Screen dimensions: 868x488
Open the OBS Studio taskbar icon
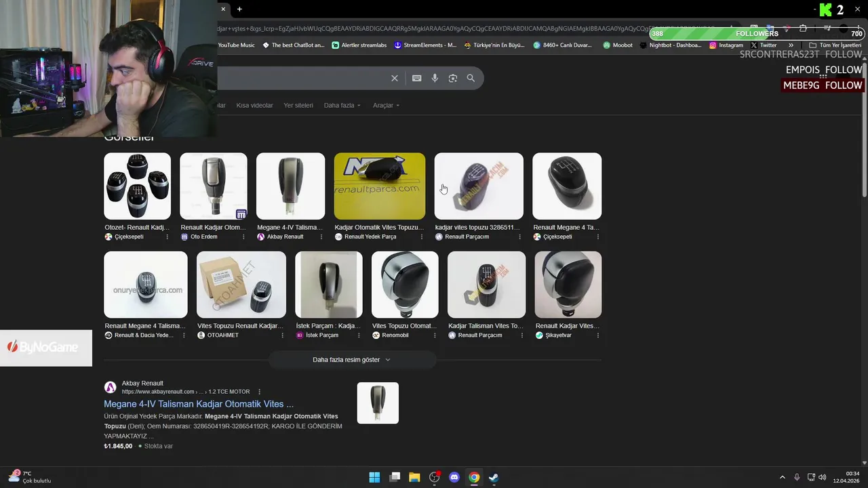(x=435, y=477)
